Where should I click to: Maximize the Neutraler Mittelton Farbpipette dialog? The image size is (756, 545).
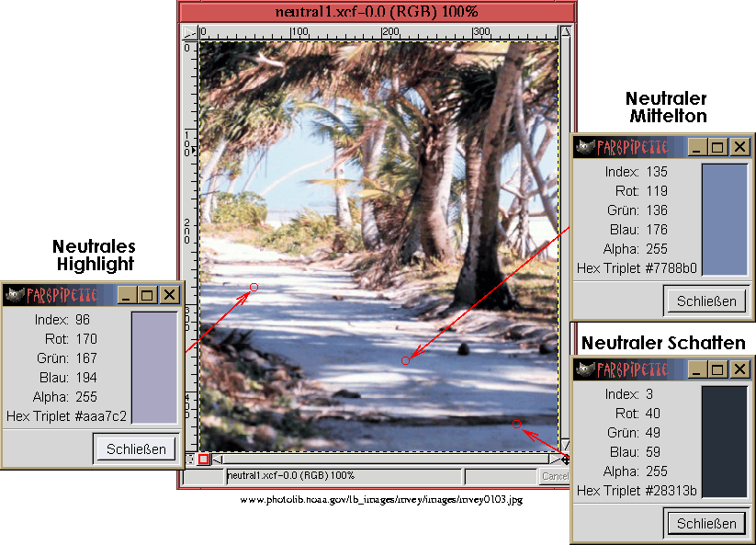[x=718, y=147]
